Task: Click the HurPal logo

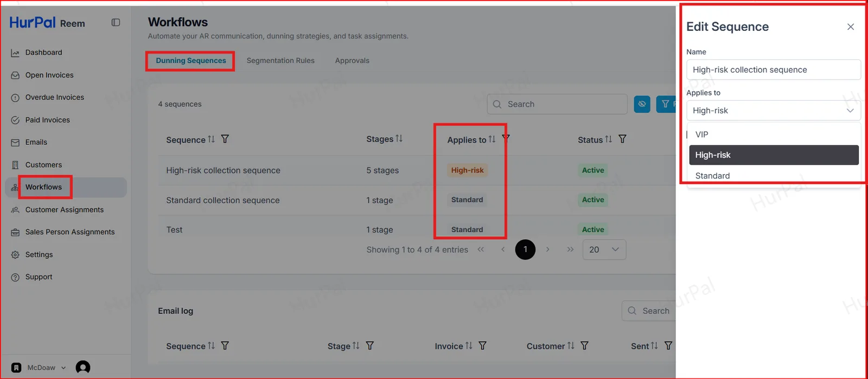Action: [x=33, y=22]
